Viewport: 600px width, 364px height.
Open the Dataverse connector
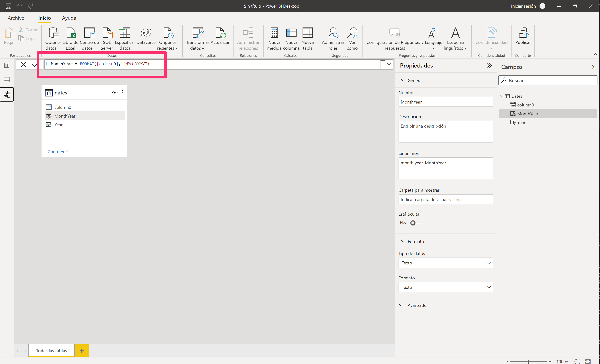tap(146, 36)
